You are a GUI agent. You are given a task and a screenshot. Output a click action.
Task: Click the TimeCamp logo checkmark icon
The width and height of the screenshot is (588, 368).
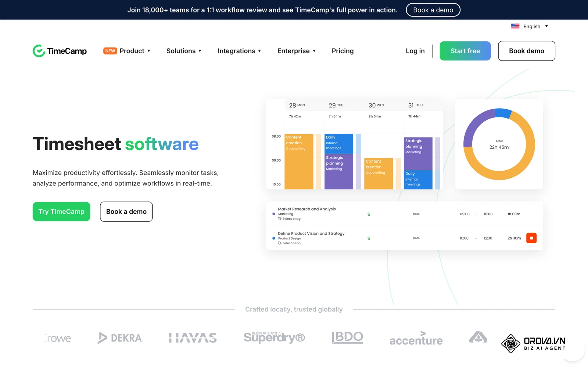coord(39,51)
